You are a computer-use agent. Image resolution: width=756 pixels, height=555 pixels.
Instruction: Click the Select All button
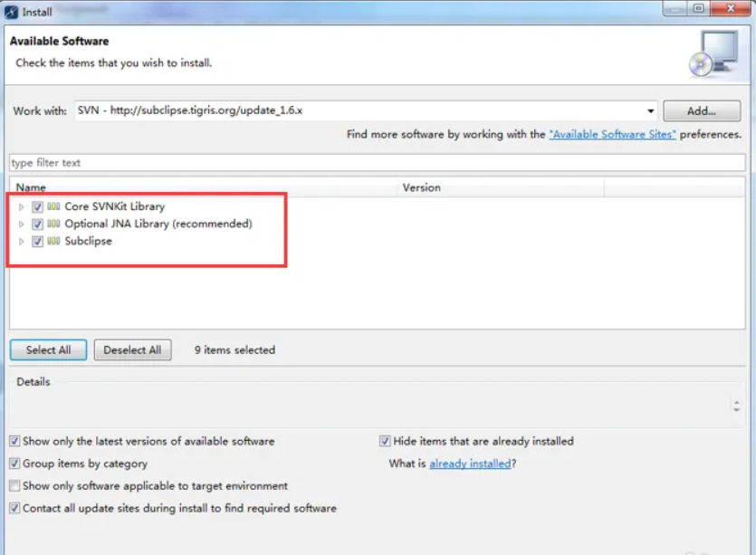pos(48,350)
